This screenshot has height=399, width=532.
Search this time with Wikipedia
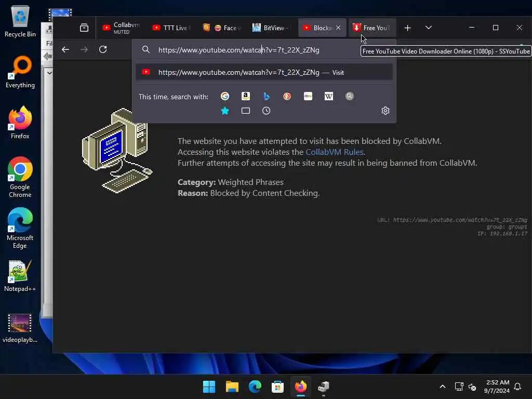point(329,96)
